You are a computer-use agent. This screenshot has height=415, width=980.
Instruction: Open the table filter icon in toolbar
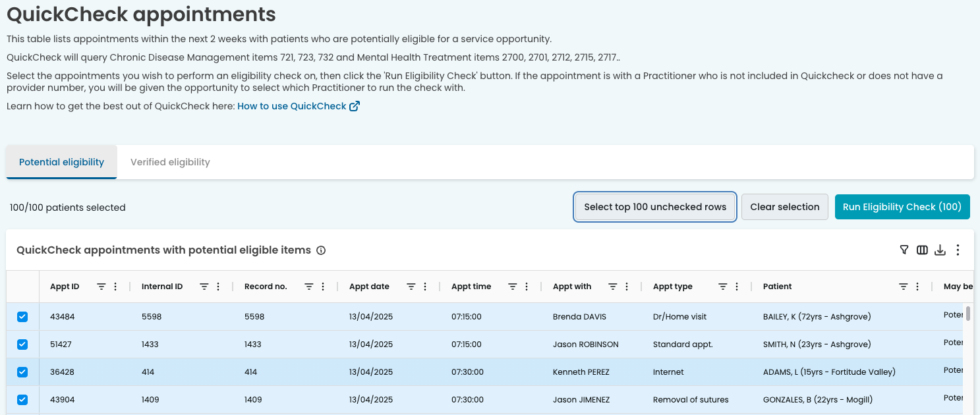[904, 250]
